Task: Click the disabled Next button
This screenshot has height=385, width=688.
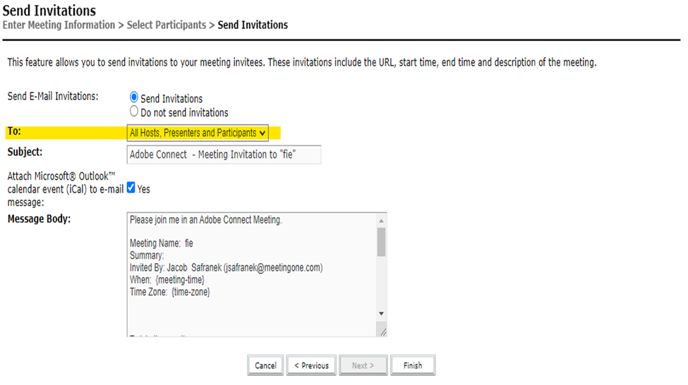Action: tap(363, 365)
